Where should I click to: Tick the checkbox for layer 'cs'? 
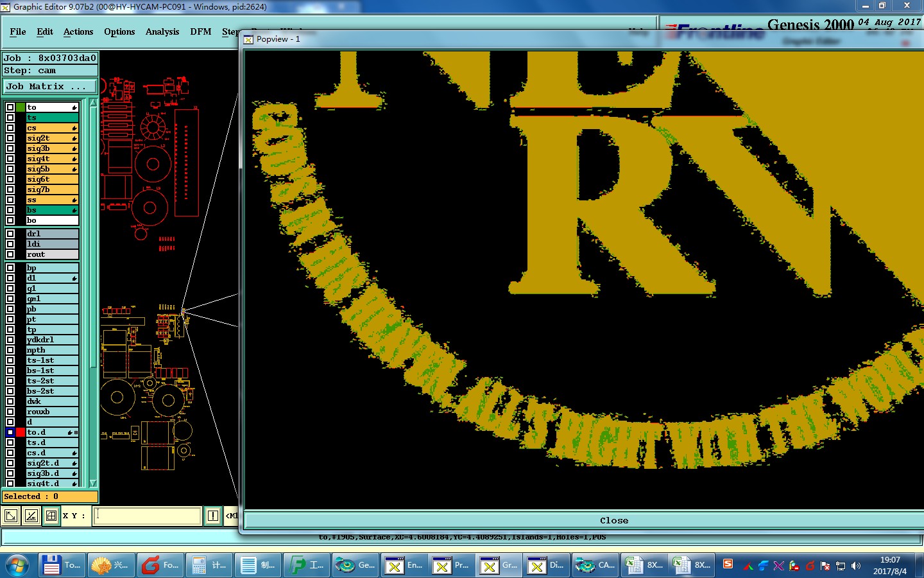click(10, 128)
